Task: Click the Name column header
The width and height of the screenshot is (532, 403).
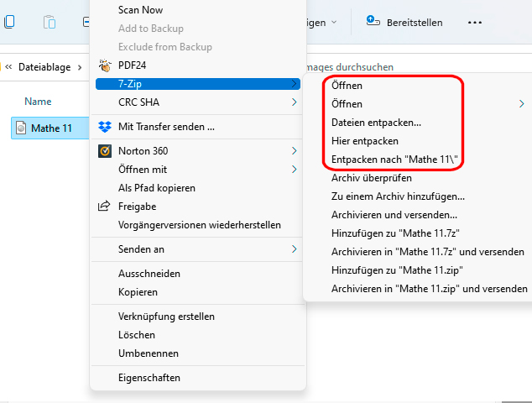Action: pyautogui.click(x=38, y=102)
